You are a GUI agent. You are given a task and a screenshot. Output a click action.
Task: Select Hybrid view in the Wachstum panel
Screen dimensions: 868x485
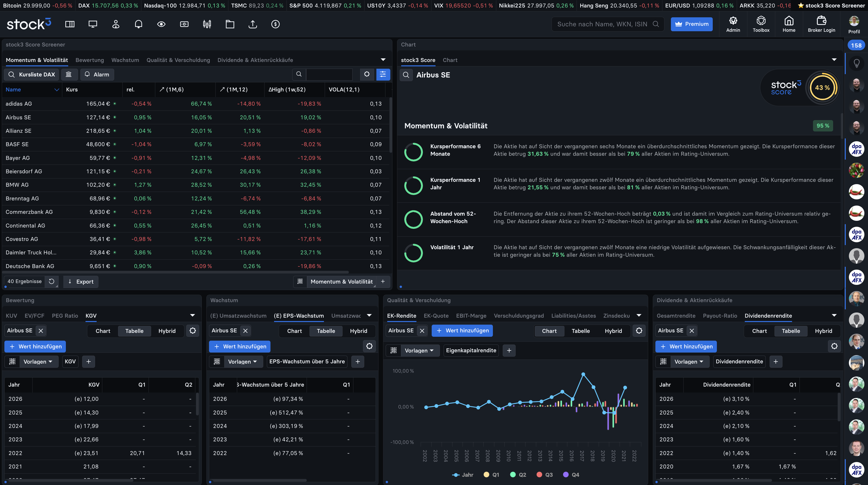[x=358, y=331]
